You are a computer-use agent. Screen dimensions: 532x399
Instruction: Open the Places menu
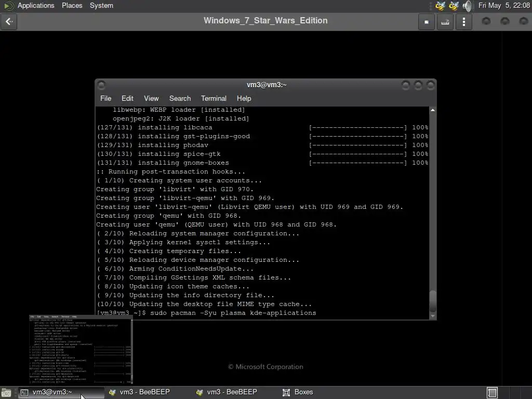[72, 5]
